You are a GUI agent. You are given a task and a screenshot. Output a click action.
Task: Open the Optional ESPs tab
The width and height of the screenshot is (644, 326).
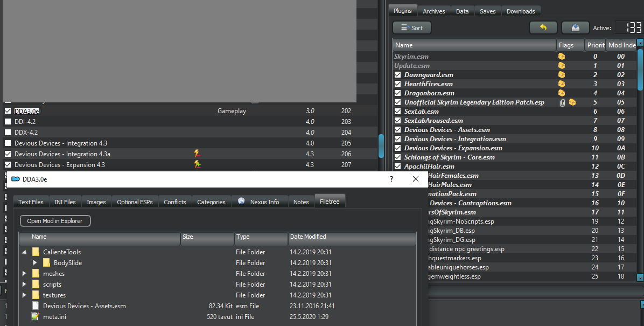click(x=135, y=202)
